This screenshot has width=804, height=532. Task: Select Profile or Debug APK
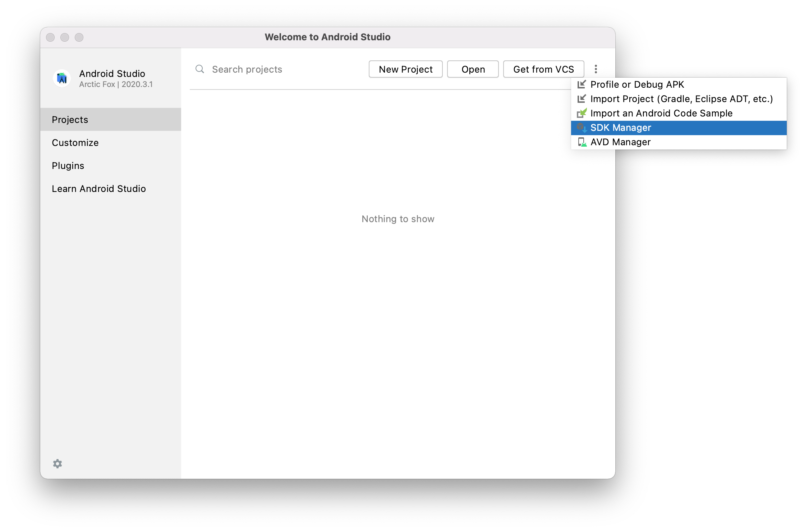679,84
